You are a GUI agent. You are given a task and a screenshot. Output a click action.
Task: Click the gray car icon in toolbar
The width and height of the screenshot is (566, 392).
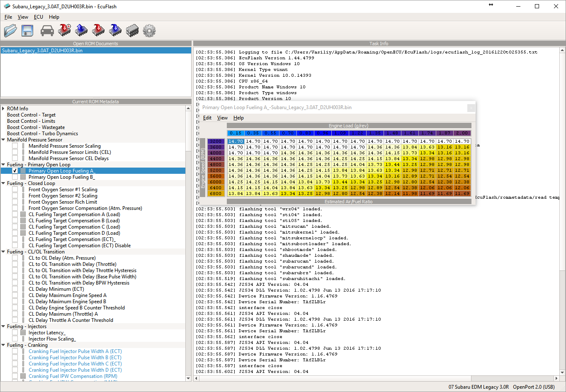pyautogui.click(x=47, y=30)
